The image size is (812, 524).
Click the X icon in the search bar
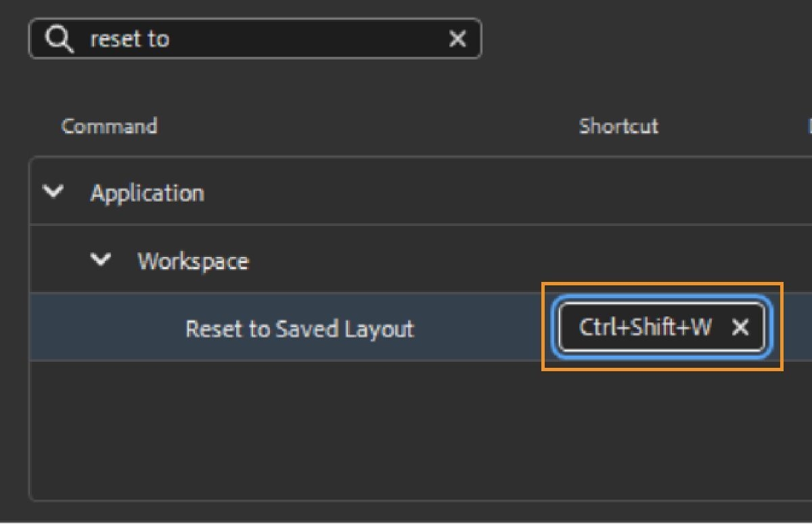(458, 39)
